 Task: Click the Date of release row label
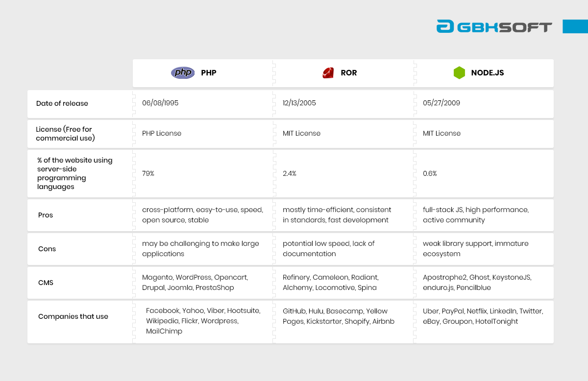click(x=62, y=103)
